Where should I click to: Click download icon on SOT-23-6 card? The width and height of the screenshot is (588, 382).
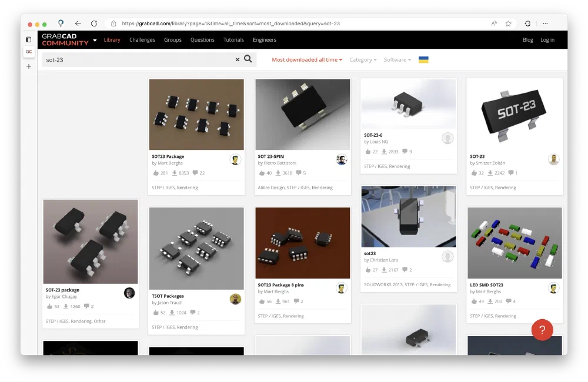tap(384, 152)
